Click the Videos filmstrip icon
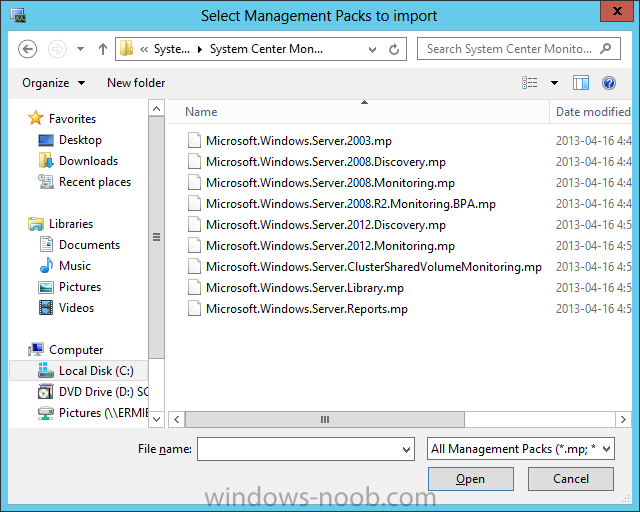 46,307
